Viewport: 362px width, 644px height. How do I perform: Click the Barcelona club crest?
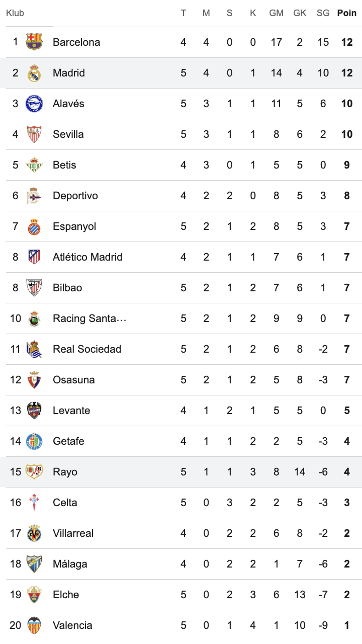34,42
